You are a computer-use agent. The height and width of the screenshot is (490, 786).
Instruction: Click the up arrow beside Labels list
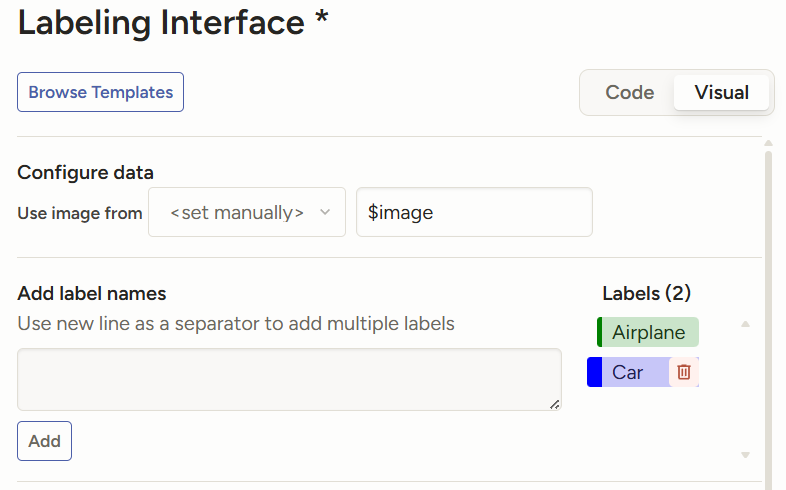coord(745,325)
